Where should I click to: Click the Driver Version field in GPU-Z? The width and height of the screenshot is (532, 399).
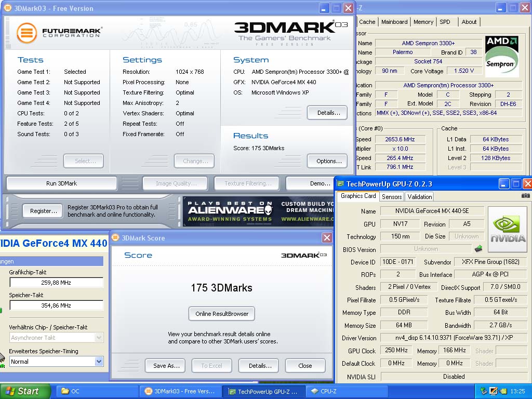point(454,338)
